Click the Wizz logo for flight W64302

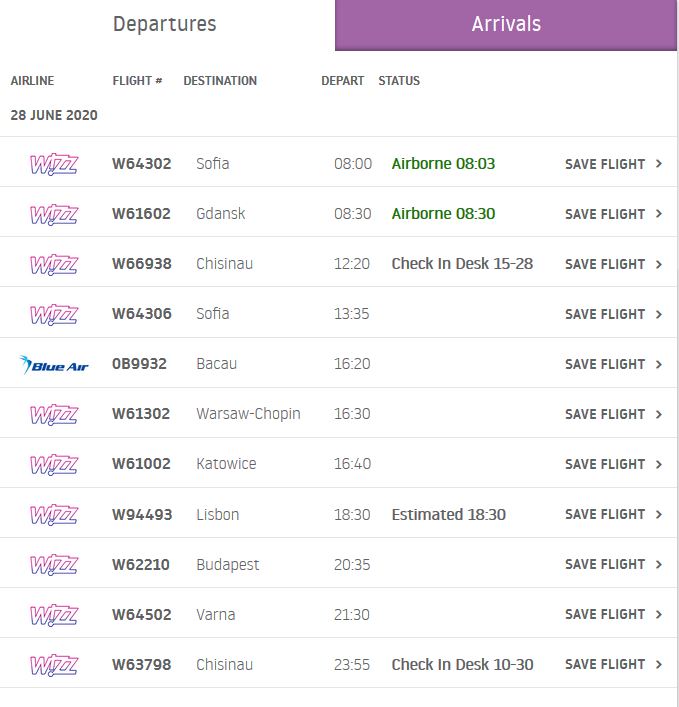tap(54, 164)
